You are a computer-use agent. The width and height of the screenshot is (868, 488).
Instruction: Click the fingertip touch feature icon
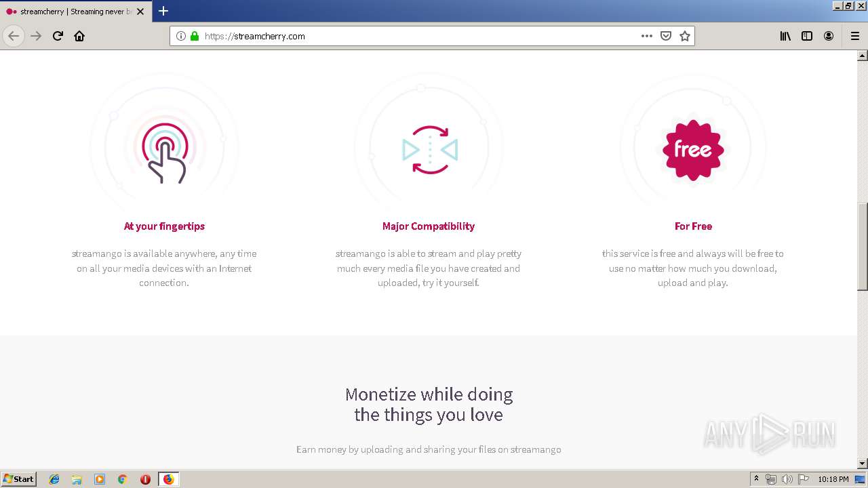pos(165,152)
